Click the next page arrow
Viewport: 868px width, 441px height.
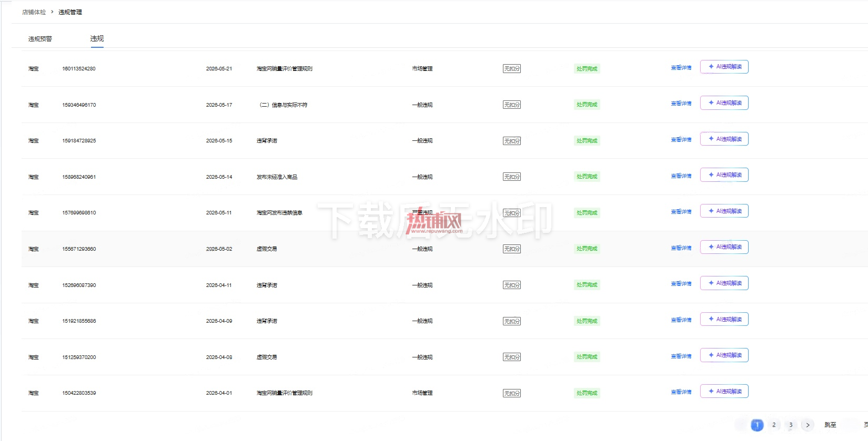coord(808,425)
